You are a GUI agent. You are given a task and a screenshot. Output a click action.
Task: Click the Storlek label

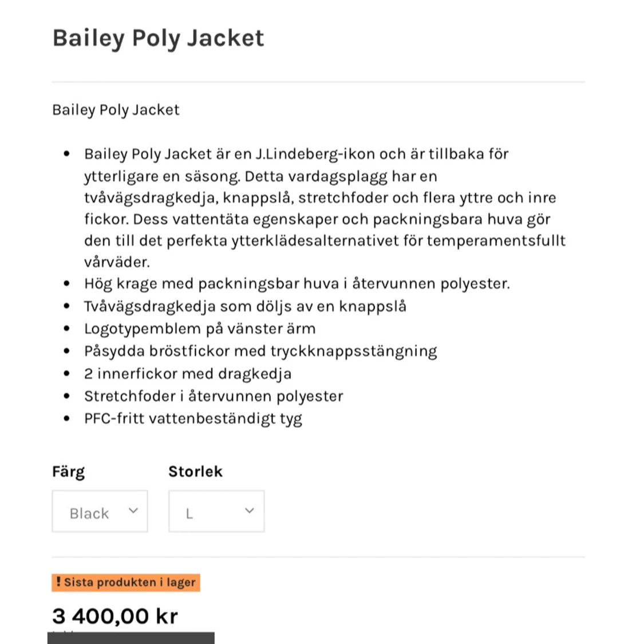click(195, 472)
